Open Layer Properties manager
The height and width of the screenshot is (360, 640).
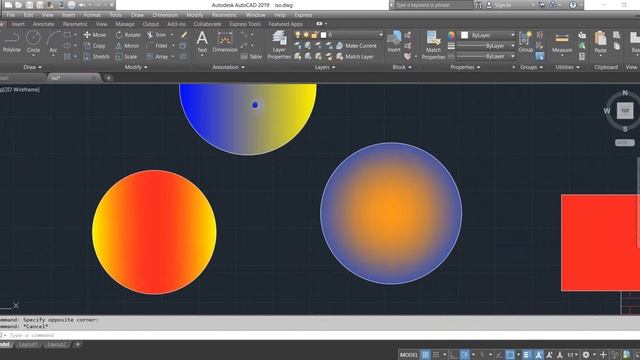[x=279, y=45]
